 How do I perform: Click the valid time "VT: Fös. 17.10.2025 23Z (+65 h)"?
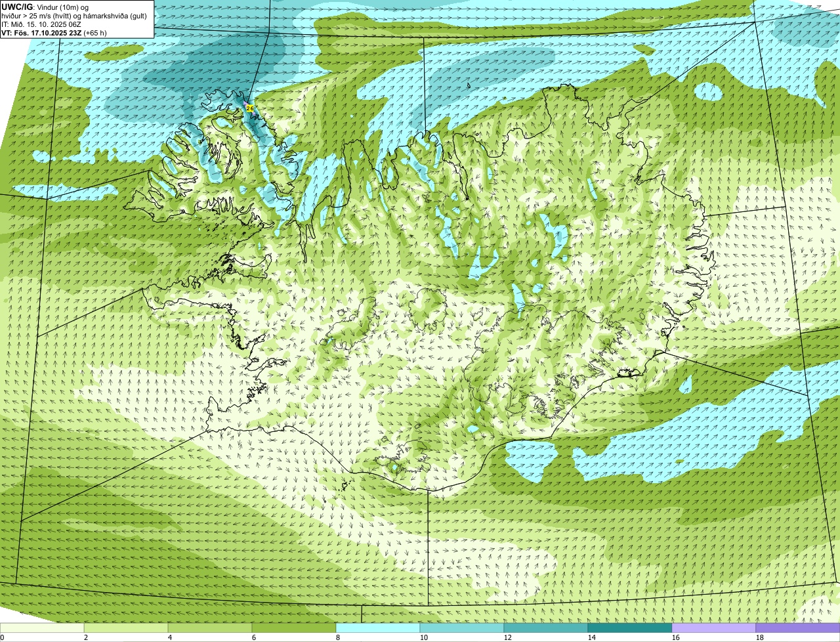tap(54, 33)
